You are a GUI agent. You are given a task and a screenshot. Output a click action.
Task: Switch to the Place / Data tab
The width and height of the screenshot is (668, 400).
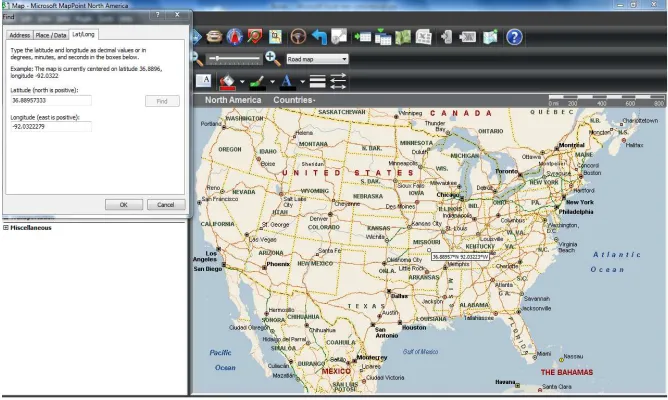[x=51, y=35]
